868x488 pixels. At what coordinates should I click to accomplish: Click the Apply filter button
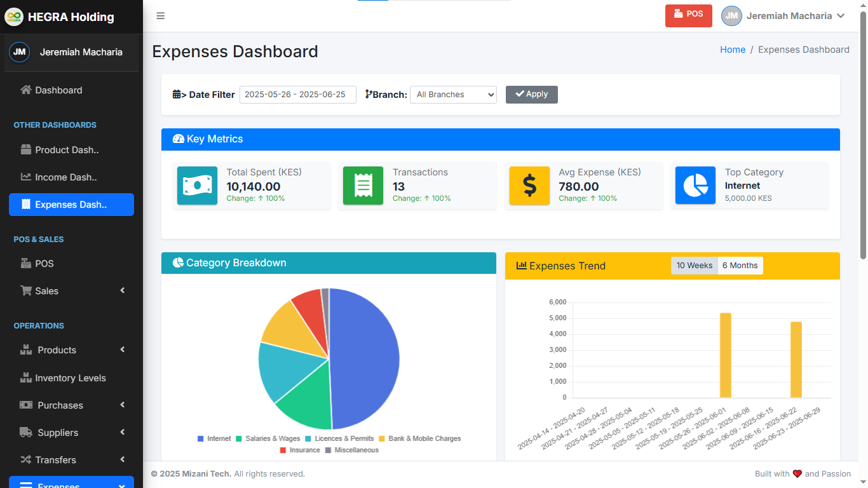[x=531, y=94]
